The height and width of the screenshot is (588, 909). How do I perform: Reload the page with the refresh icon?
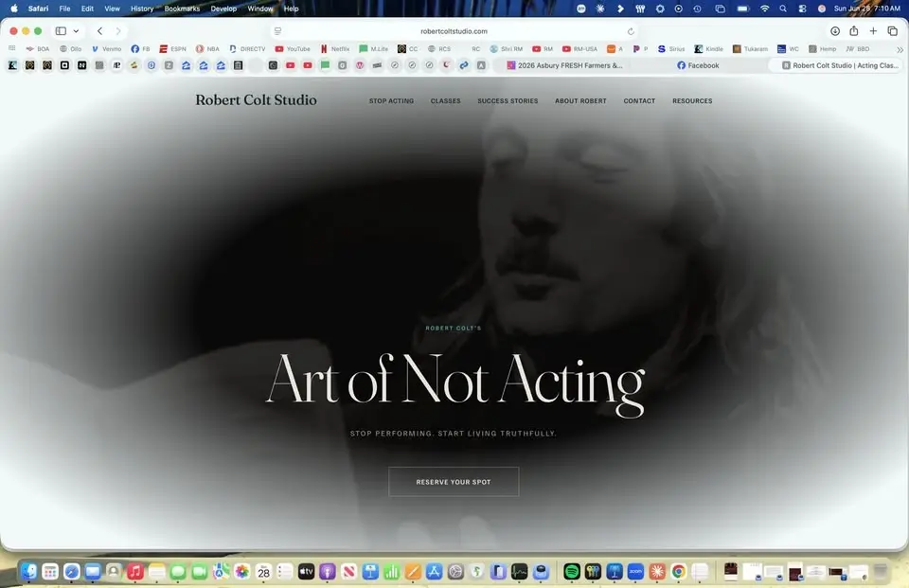631,31
